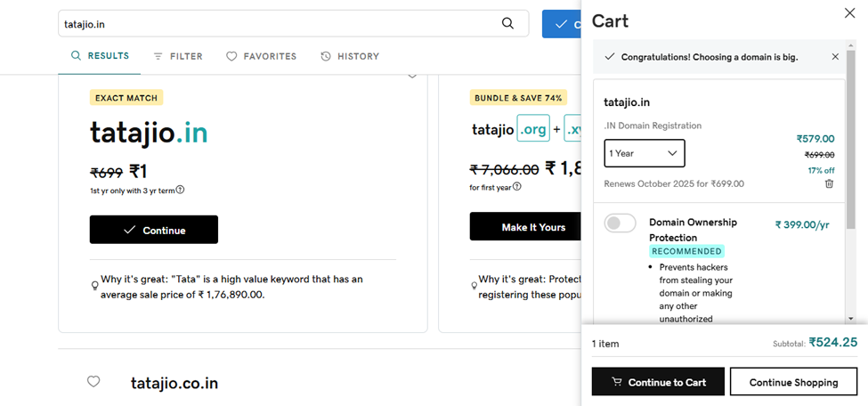The image size is (868, 406).
Task: Click the tatajio.co.in domain name
Action: (x=174, y=383)
